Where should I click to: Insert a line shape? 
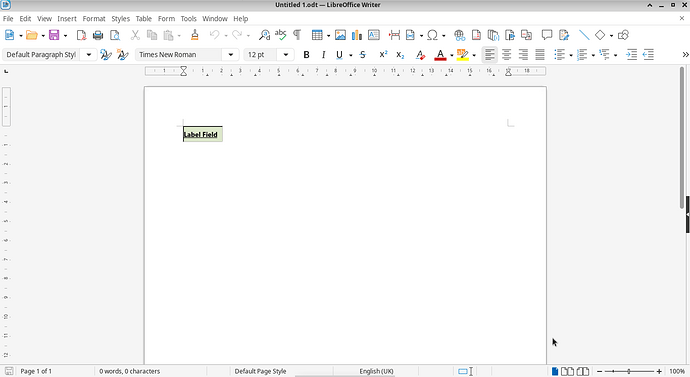(x=584, y=35)
